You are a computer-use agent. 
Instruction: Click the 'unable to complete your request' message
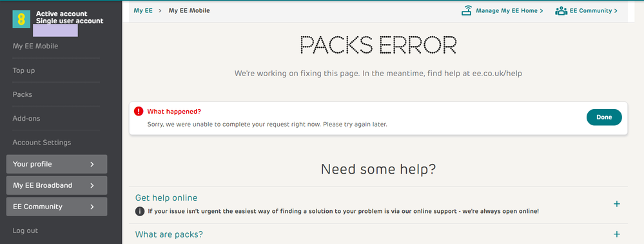tap(267, 124)
